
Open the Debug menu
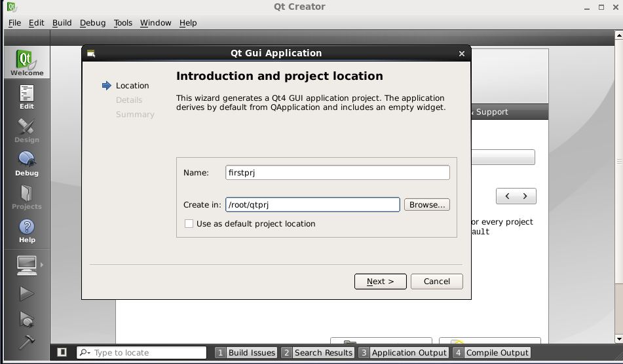click(x=92, y=23)
